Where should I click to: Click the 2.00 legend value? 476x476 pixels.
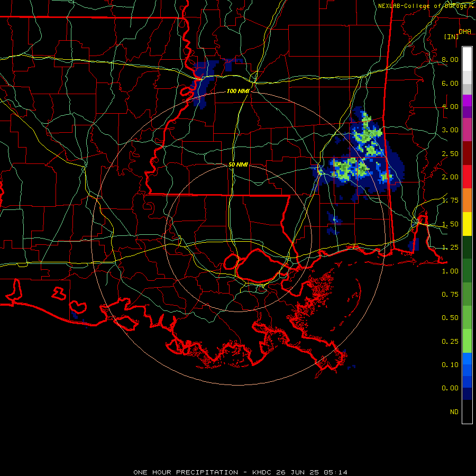click(x=450, y=177)
